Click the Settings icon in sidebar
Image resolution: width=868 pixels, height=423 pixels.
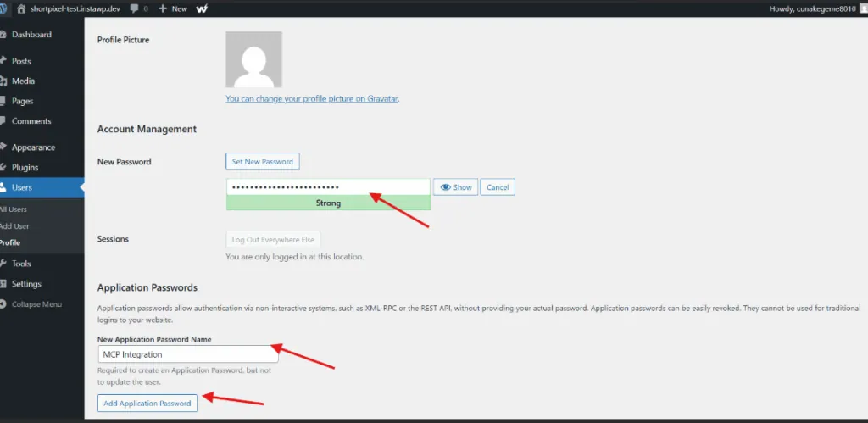pyautogui.click(x=3, y=284)
